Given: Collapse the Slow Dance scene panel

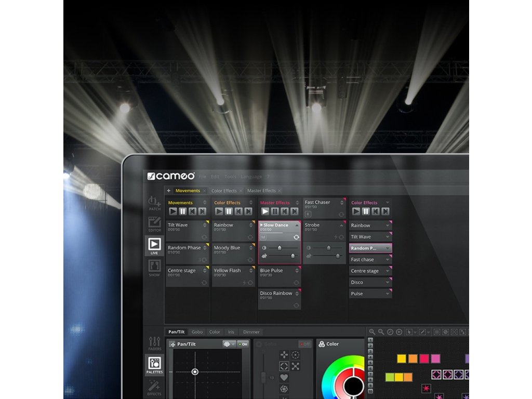Looking at the screenshot, I should (297, 225).
